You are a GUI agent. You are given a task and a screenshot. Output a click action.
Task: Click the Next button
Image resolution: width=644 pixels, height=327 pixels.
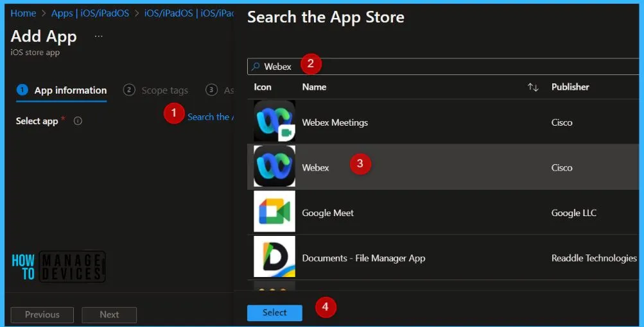pyautogui.click(x=109, y=315)
